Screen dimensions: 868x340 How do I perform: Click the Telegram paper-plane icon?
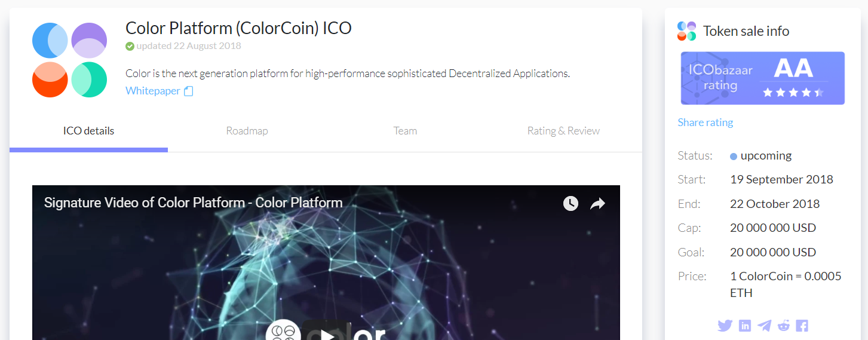click(764, 326)
